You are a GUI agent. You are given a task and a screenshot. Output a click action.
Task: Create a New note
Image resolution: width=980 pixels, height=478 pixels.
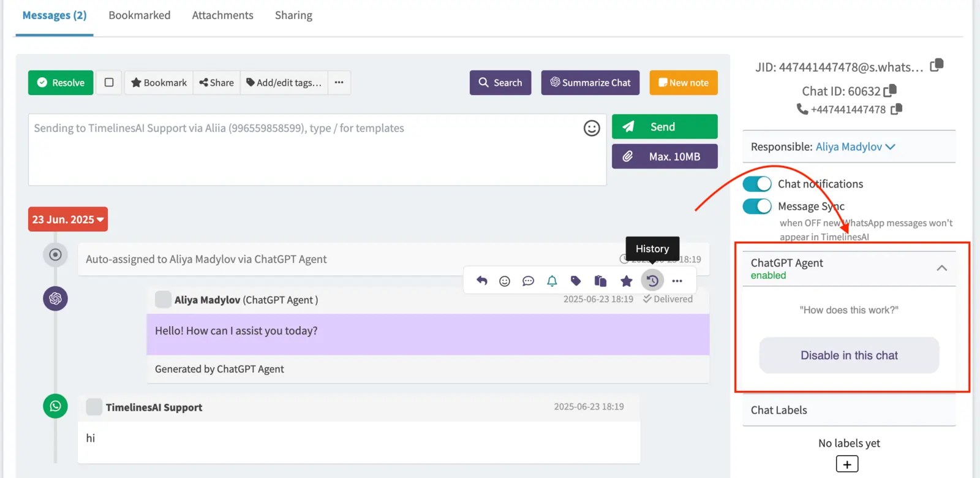coord(684,82)
